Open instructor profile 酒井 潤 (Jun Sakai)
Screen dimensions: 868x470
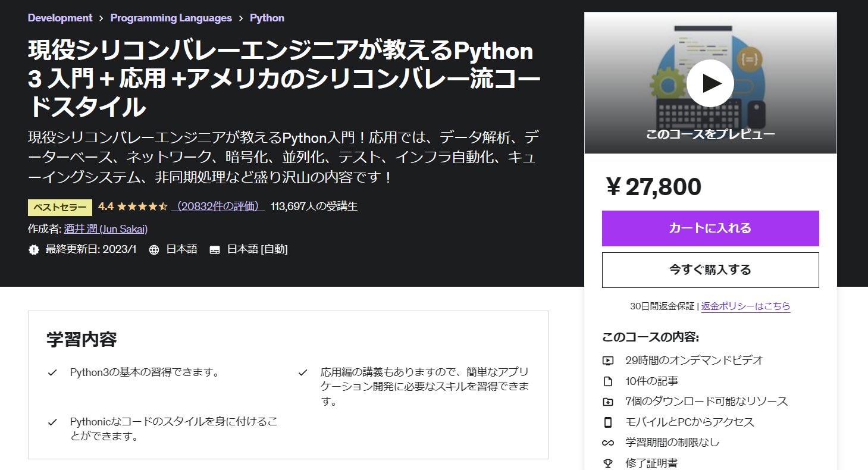point(105,228)
